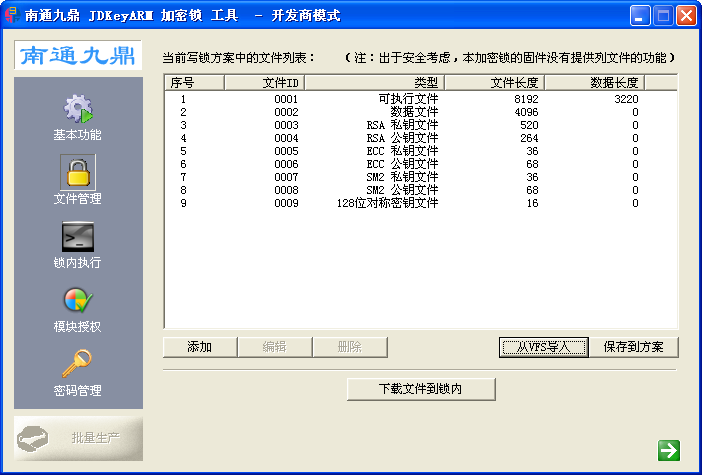The height and width of the screenshot is (475, 702).
Task: Click the 从VFS导入 button
Action: [x=544, y=347]
